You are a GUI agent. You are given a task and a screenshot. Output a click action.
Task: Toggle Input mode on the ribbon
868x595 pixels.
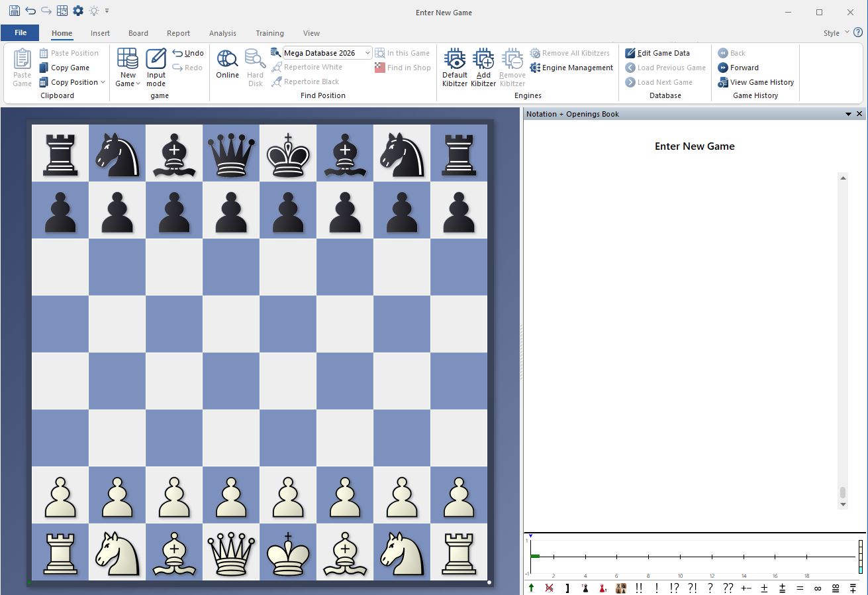[x=156, y=66]
